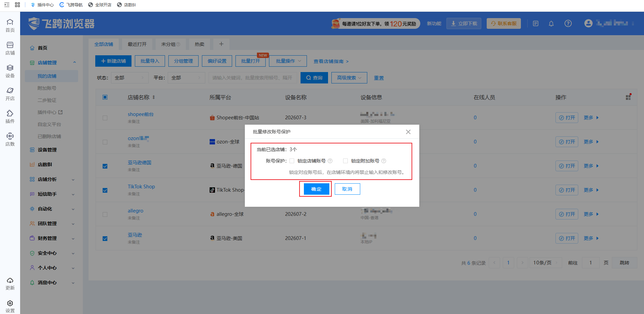This screenshot has width=644, height=314.
Task: Switch to the 未分组 tab
Action: 171,44
